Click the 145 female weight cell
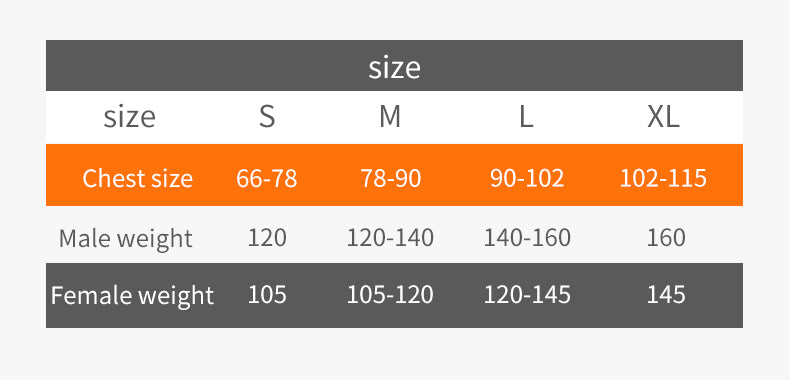This screenshot has width=790, height=380. (666, 295)
